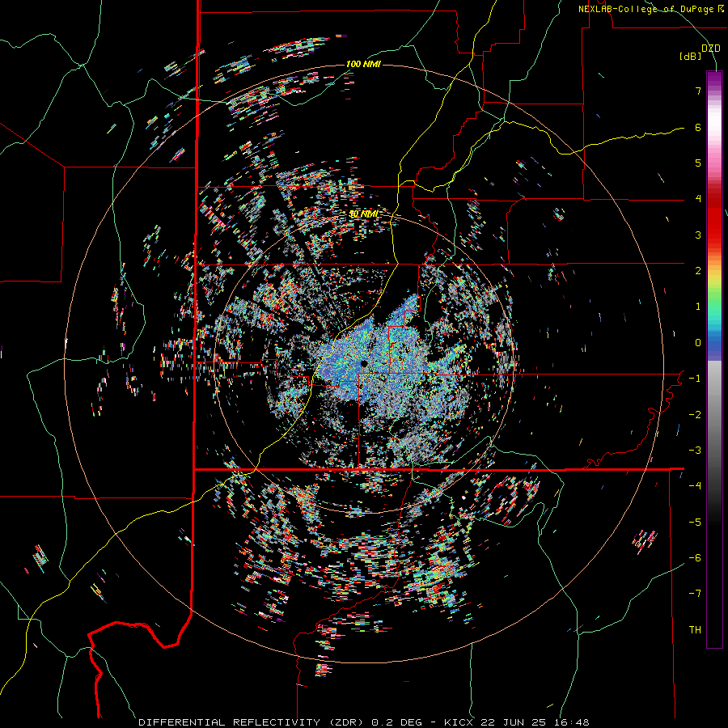Click the 4 tick label on color scale
Viewport: 728px width, 728px height.
point(698,199)
